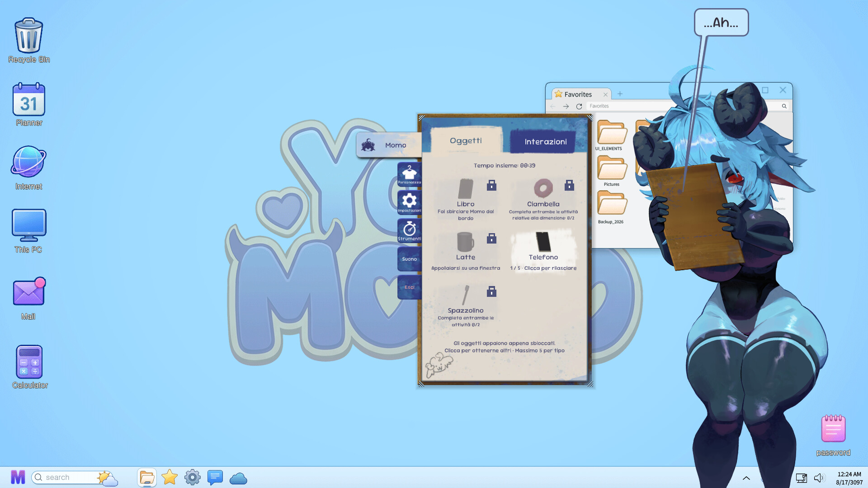The height and width of the screenshot is (488, 868).
Task: Click the Esci button
Action: (409, 287)
